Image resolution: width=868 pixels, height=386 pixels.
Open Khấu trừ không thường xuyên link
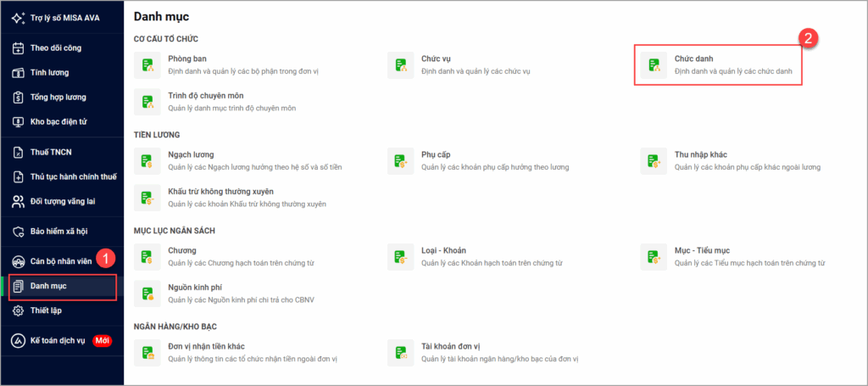(x=220, y=192)
